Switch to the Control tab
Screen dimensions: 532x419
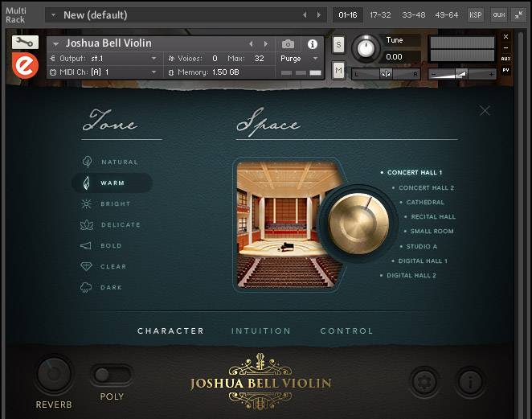pos(346,331)
